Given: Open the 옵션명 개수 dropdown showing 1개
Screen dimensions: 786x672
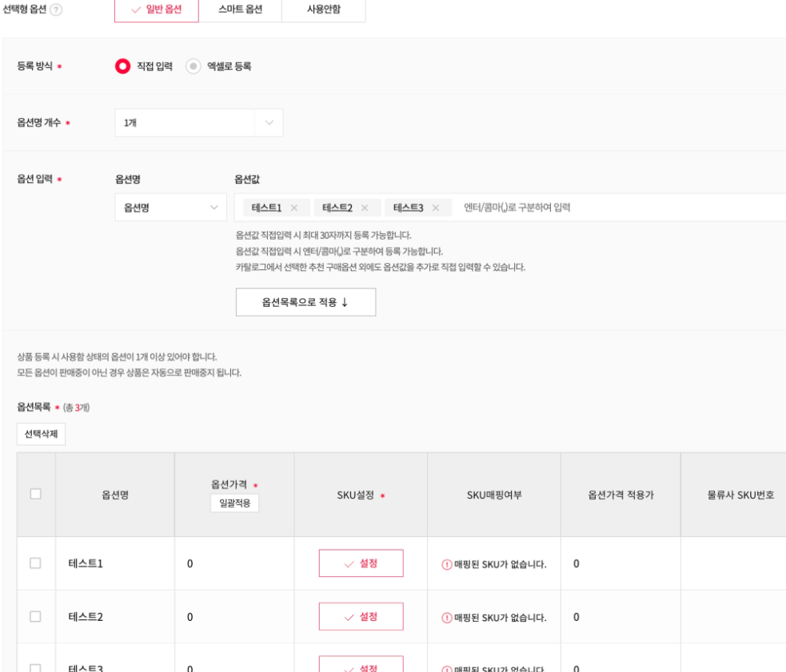Looking at the screenshot, I should tap(199, 123).
